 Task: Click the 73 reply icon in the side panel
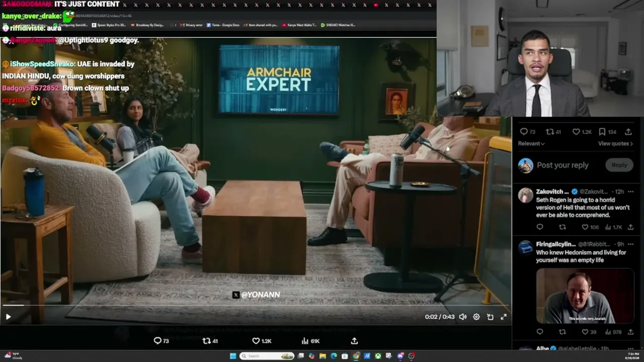(x=527, y=132)
